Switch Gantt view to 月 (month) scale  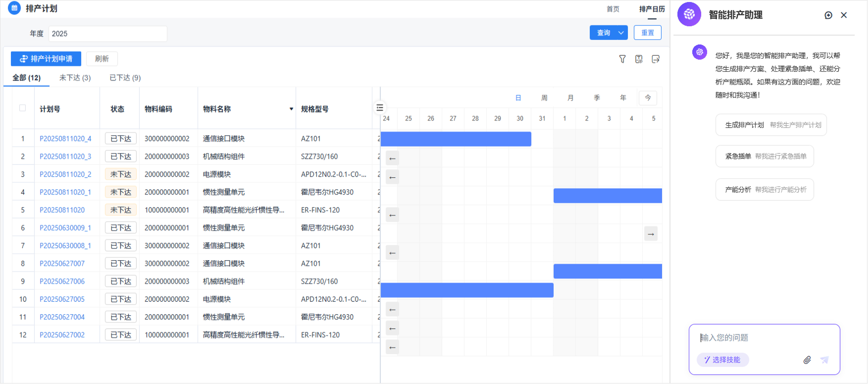(x=570, y=98)
